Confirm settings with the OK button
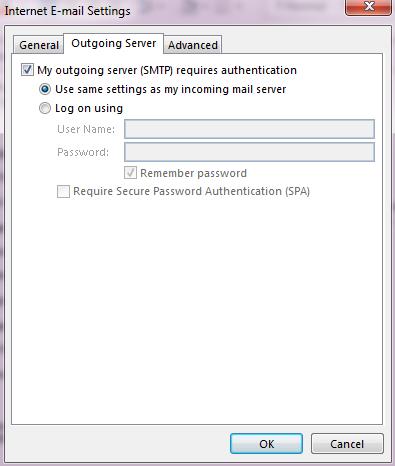 coord(266,444)
